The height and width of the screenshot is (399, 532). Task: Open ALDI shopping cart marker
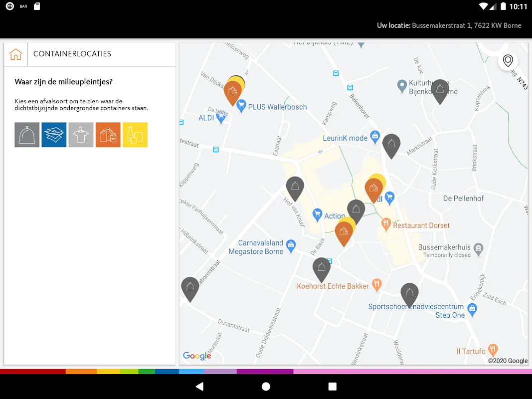click(221, 117)
